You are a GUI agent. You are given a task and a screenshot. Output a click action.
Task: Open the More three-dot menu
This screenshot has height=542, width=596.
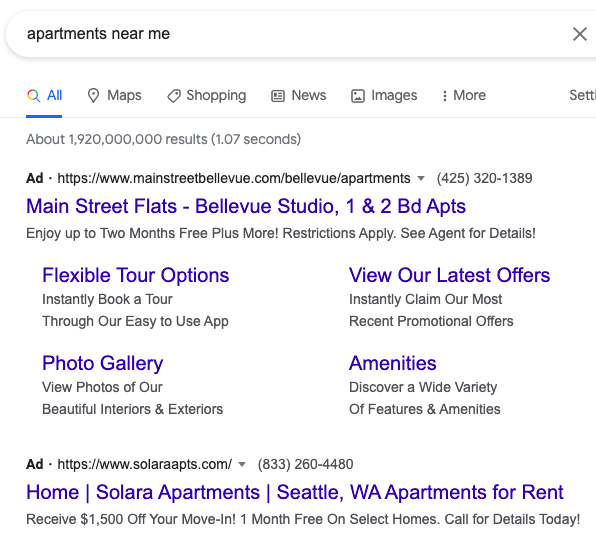[464, 95]
